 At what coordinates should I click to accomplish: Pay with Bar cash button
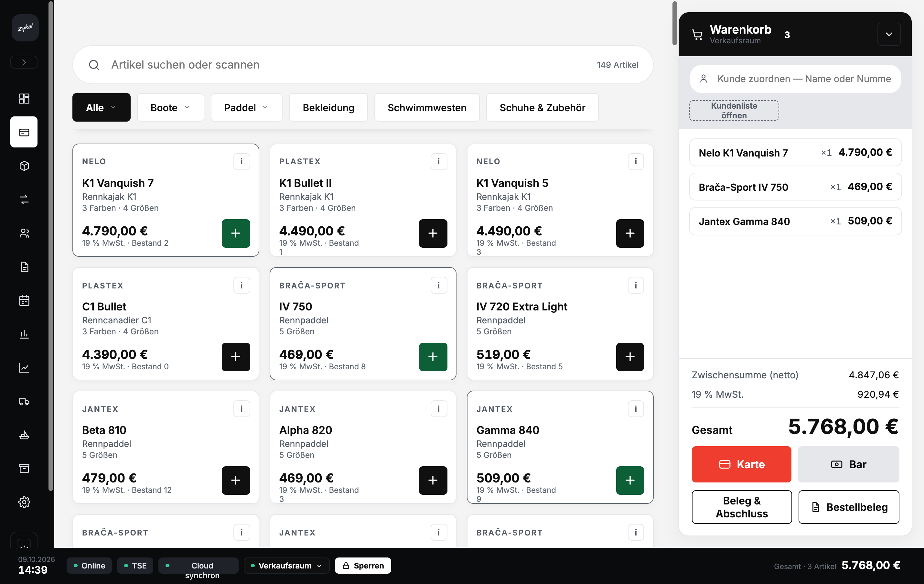point(848,464)
